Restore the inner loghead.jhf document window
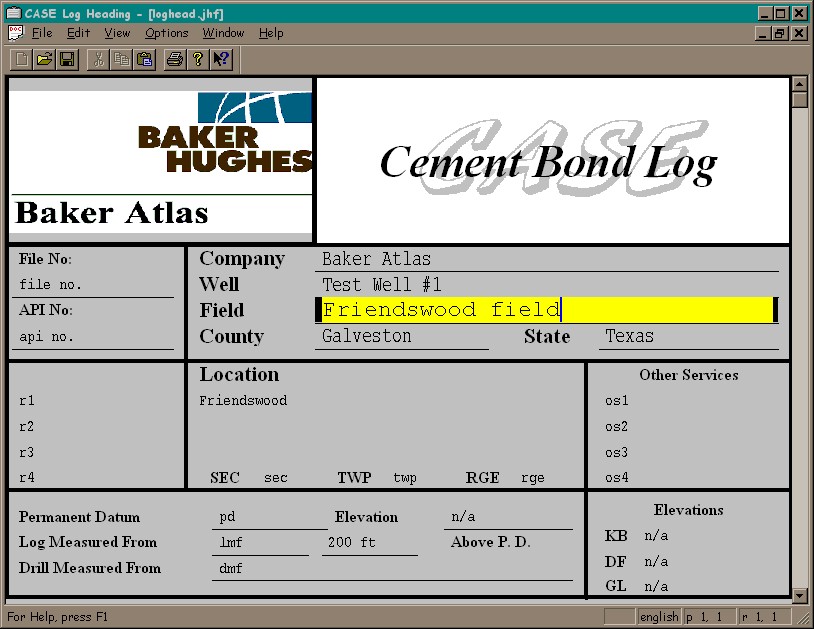This screenshot has height=629, width=814. 780,34
